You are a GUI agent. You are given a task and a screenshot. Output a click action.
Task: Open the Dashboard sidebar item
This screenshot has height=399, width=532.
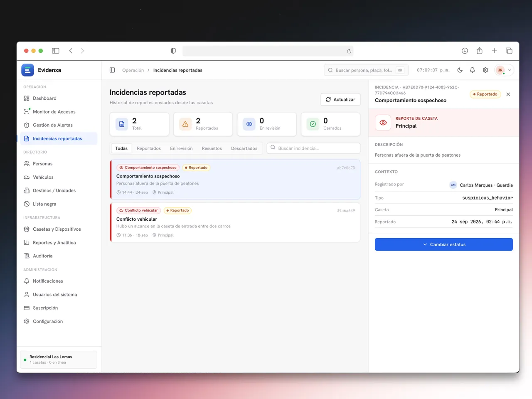point(59,98)
